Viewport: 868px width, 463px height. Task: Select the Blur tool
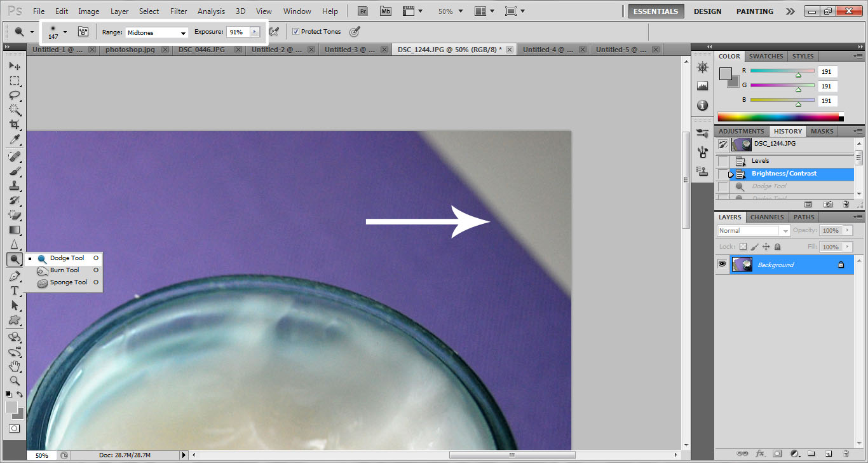pos(14,245)
